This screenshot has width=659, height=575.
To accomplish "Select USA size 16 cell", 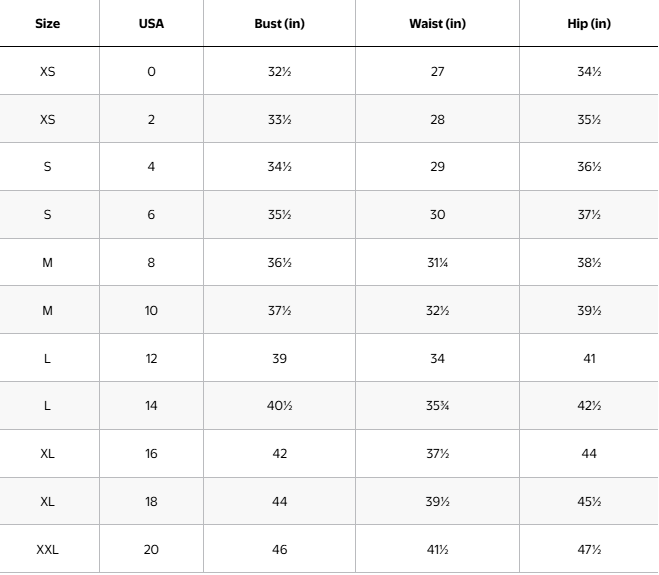I will [x=151, y=454].
